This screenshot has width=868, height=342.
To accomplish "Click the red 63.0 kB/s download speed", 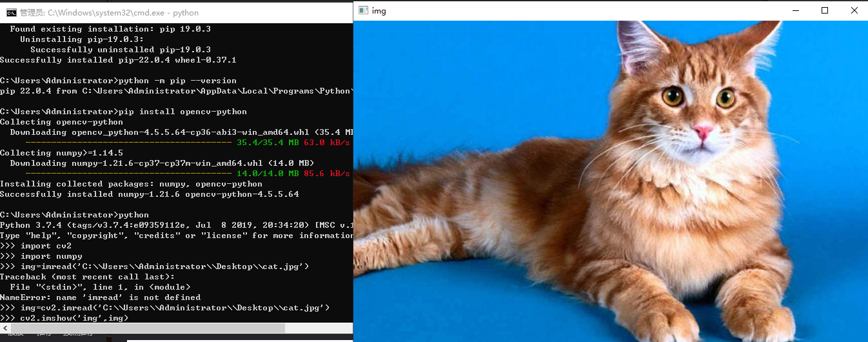I will pyautogui.click(x=327, y=143).
